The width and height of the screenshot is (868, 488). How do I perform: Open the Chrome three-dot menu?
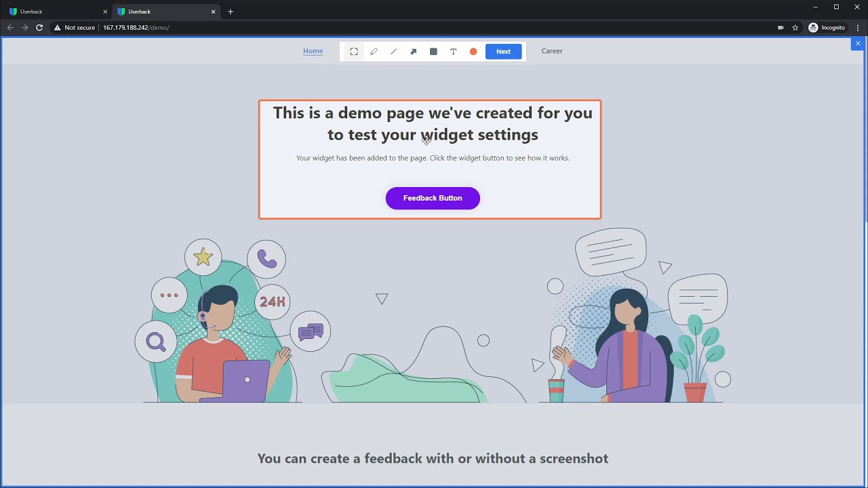click(858, 28)
